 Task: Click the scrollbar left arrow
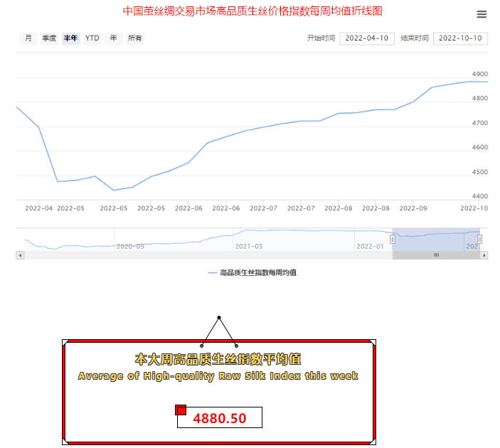pos(20,255)
